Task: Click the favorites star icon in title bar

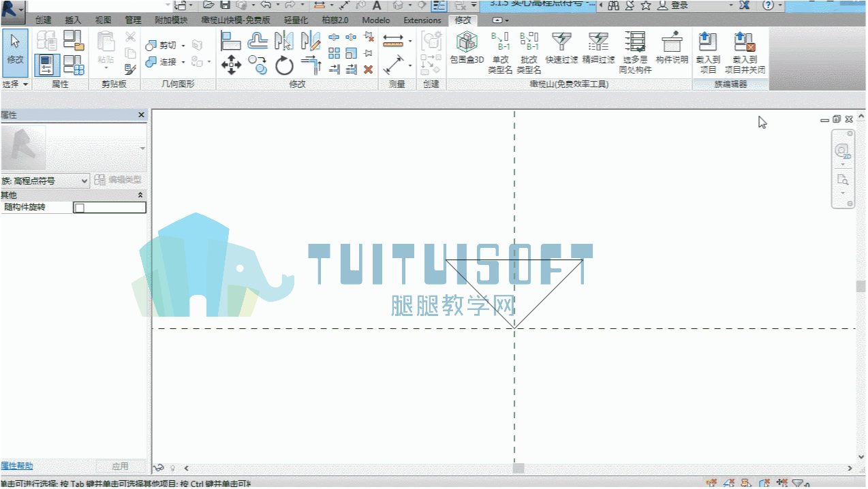Action: coord(645,5)
